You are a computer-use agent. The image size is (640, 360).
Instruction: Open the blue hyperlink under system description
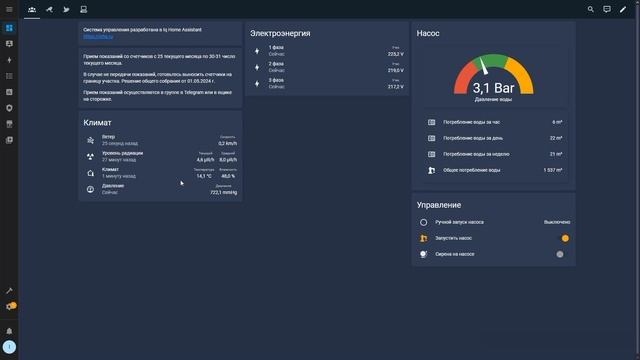tap(98, 37)
